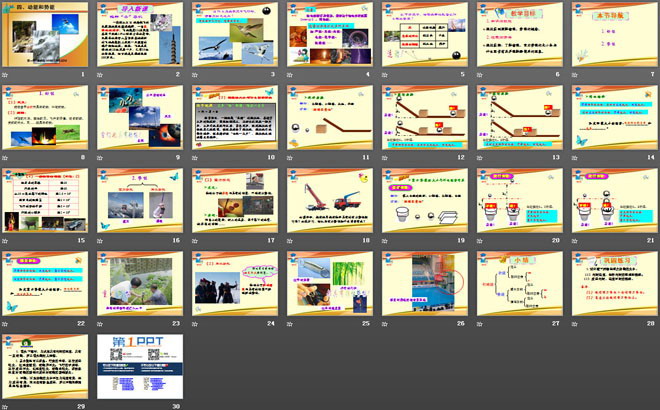Click the animation star icon under slide 1
This screenshot has height=410, width=660.
[x=5, y=75]
